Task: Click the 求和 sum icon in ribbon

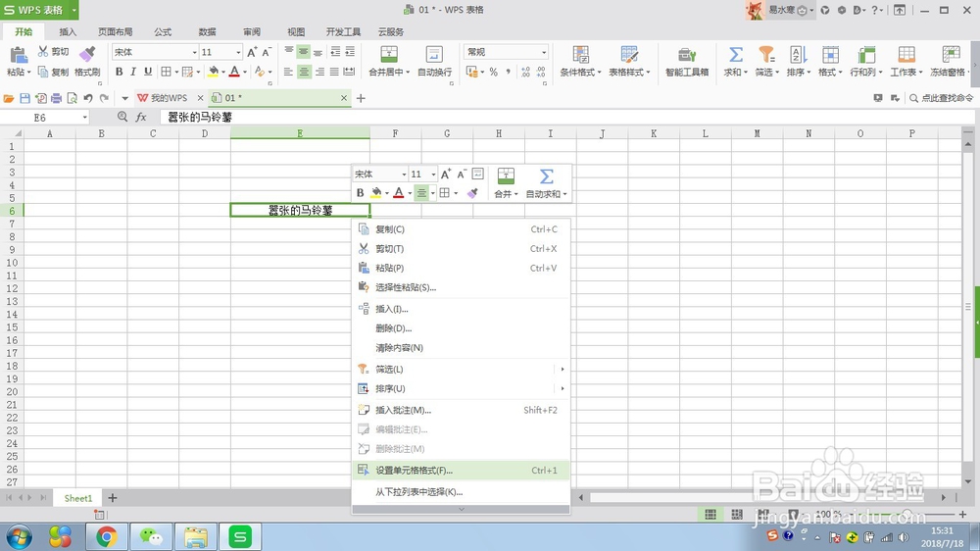Action: pyautogui.click(x=736, y=54)
